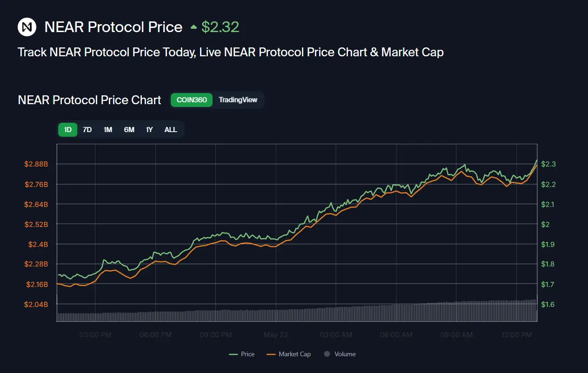
Task: Switch to TradingView chart source
Action: click(238, 100)
